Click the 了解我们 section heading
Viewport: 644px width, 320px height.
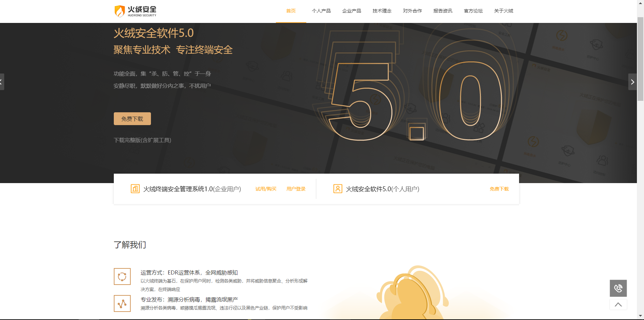point(130,245)
